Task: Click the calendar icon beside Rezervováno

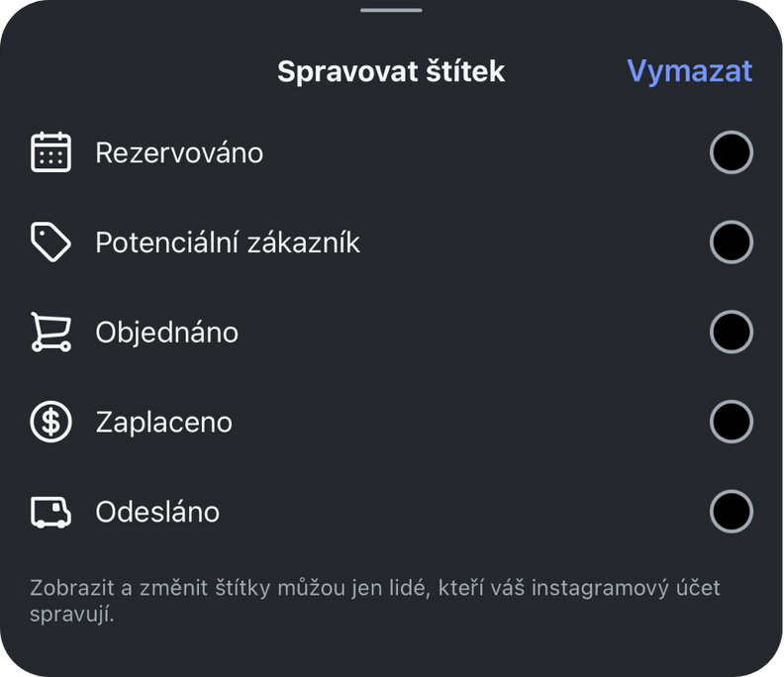Action: [50, 152]
